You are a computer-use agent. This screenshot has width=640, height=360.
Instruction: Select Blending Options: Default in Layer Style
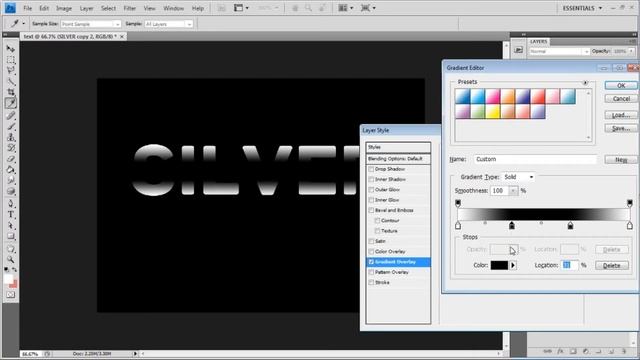click(x=398, y=159)
